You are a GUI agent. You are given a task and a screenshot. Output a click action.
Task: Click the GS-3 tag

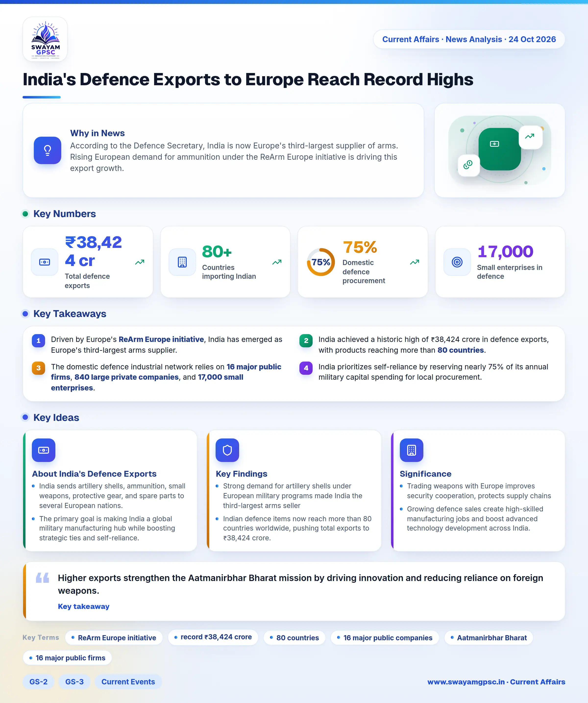click(x=74, y=682)
